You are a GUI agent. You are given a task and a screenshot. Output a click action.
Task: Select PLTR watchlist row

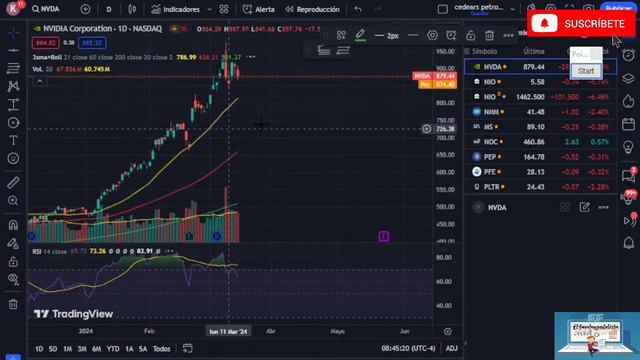tap(540, 187)
